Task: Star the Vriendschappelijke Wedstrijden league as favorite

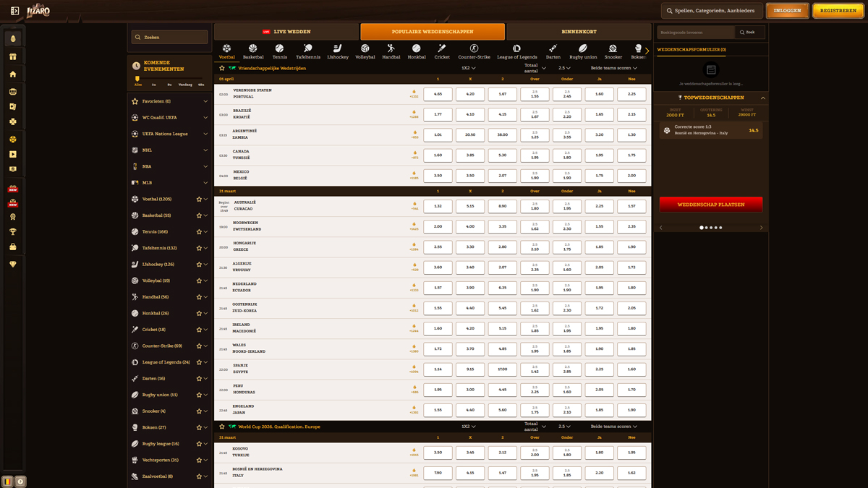Action: coord(222,68)
